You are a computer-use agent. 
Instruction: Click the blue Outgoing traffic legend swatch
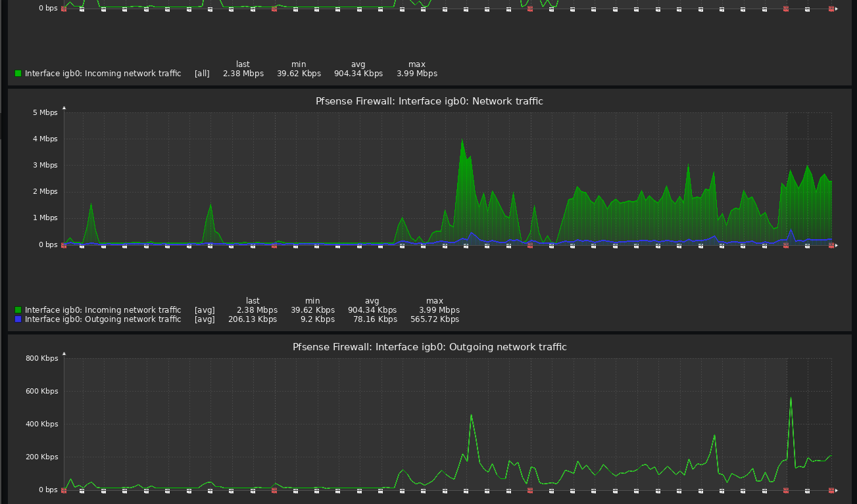tap(18, 319)
